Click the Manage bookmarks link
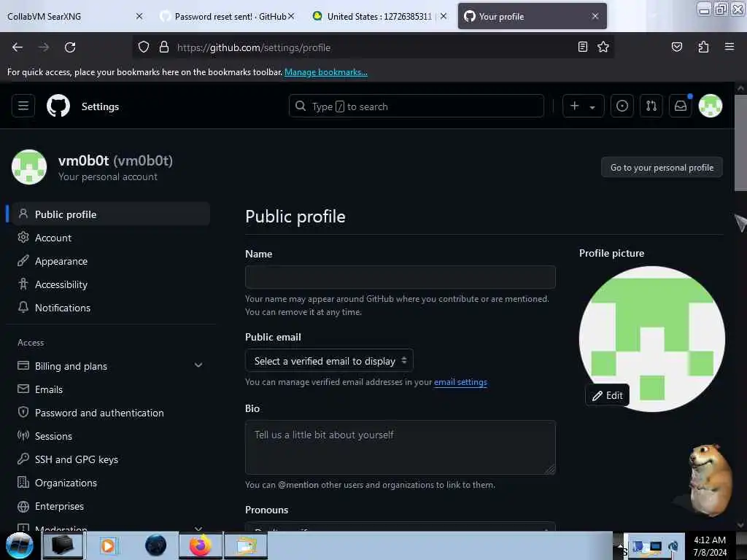 tap(326, 72)
